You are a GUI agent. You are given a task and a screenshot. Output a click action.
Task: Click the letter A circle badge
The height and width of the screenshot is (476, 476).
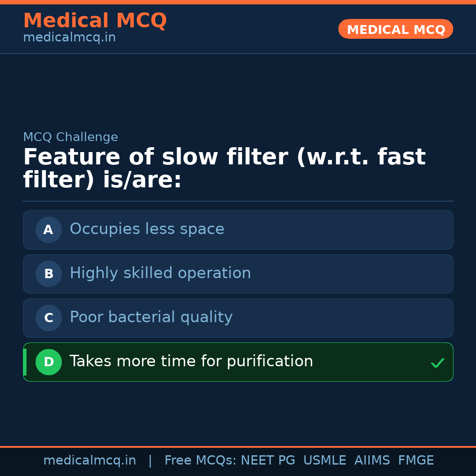(48, 230)
